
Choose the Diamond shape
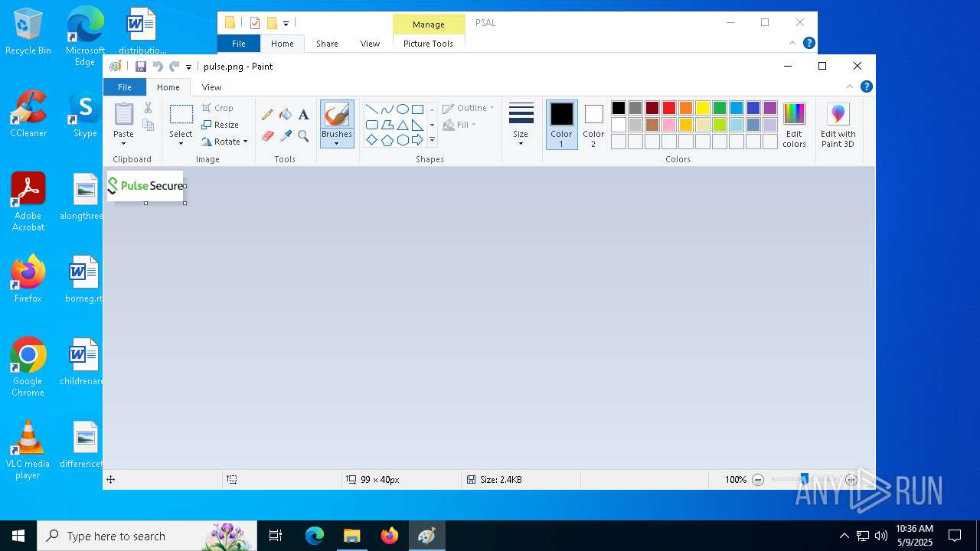(x=371, y=140)
